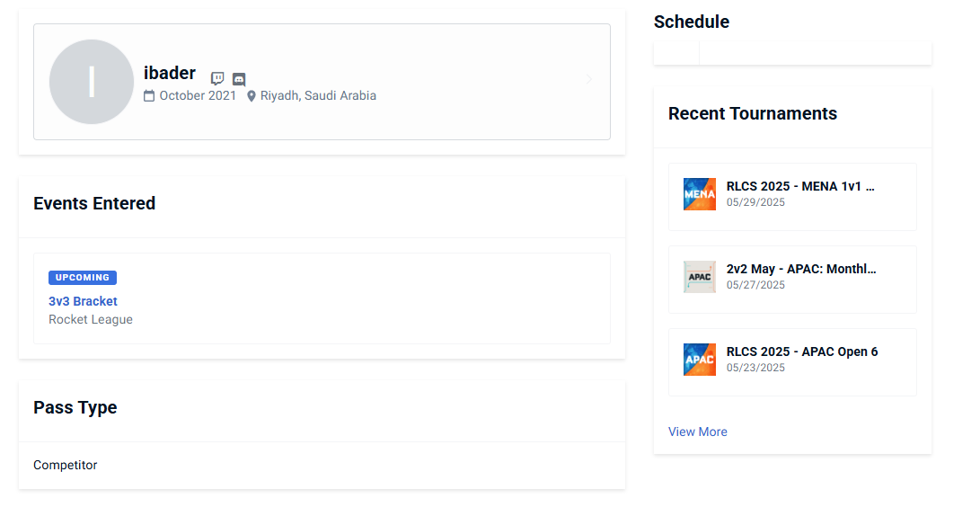980x525 pixels.
Task: Click the RLCS MENA 1v1 tournament logo
Action: coord(700,194)
